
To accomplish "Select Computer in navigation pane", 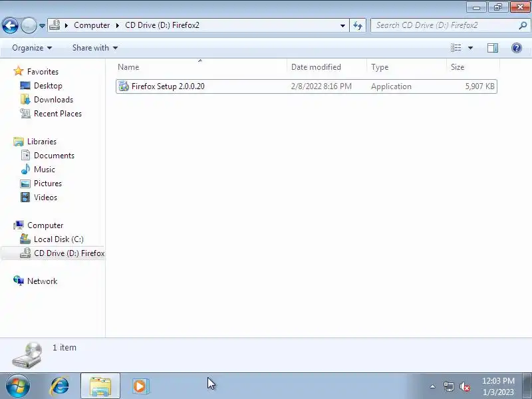I will pos(45,225).
